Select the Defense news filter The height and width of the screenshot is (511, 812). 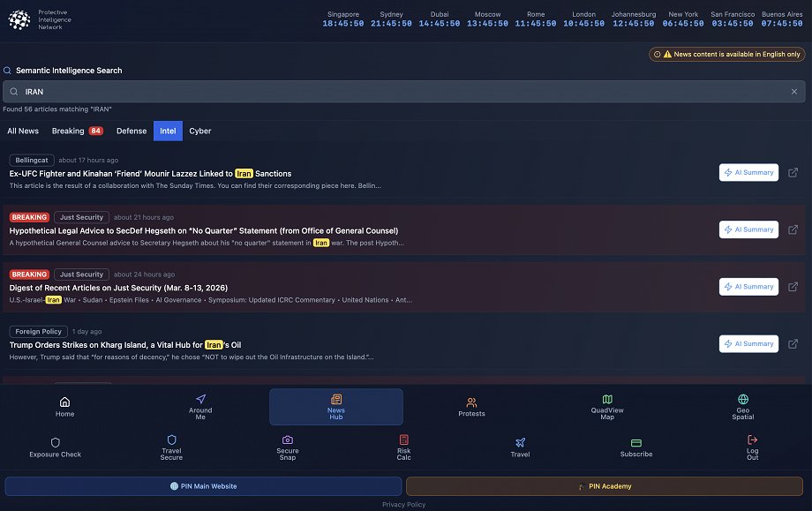(x=132, y=131)
